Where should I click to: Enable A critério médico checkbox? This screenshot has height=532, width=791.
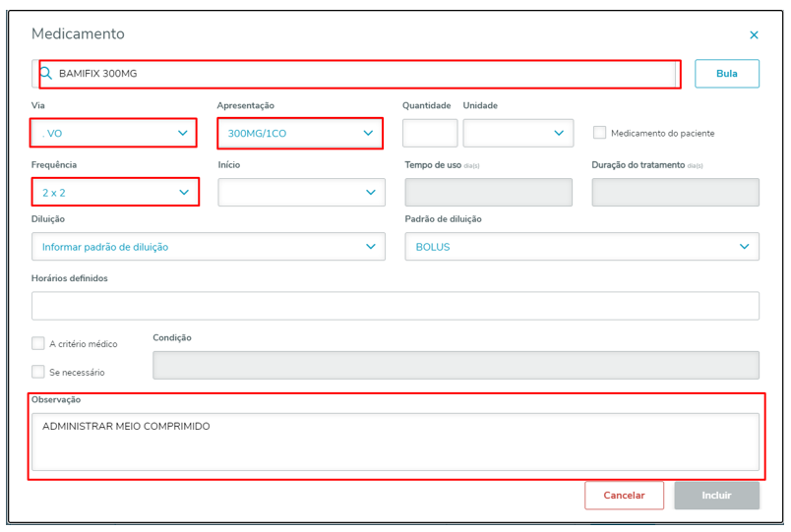38,344
